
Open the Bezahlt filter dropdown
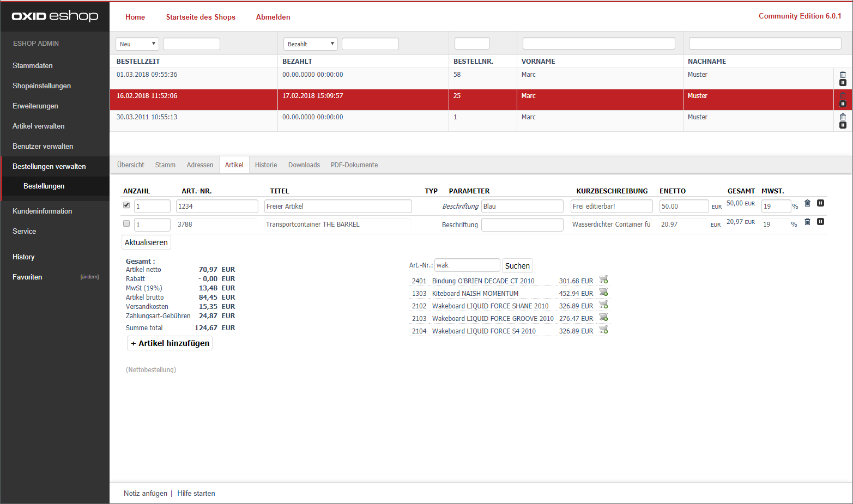(x=311, y=44)
